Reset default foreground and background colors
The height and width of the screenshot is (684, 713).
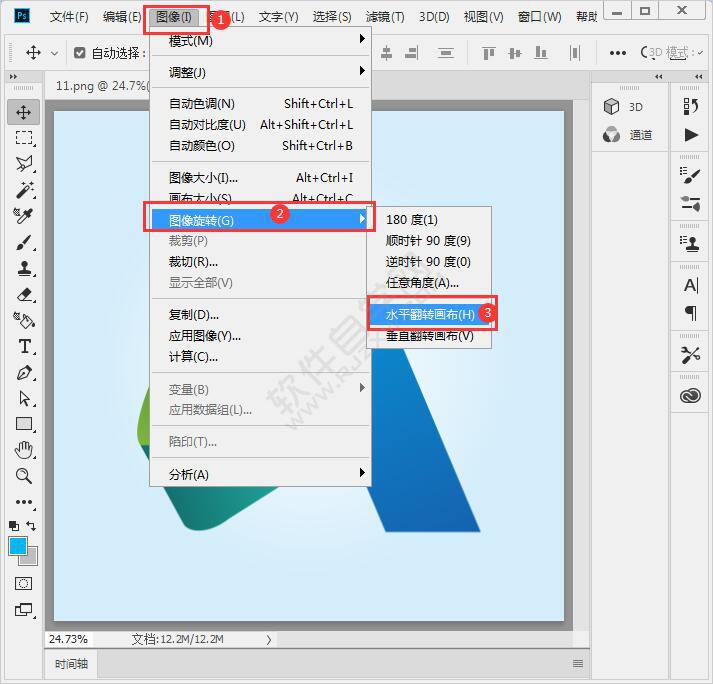[x=14, y=526]
